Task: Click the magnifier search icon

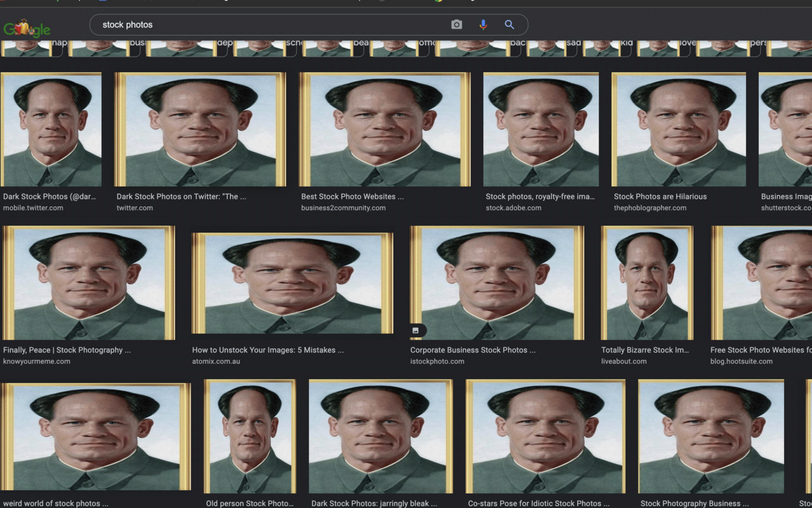Action: [509, 24]
